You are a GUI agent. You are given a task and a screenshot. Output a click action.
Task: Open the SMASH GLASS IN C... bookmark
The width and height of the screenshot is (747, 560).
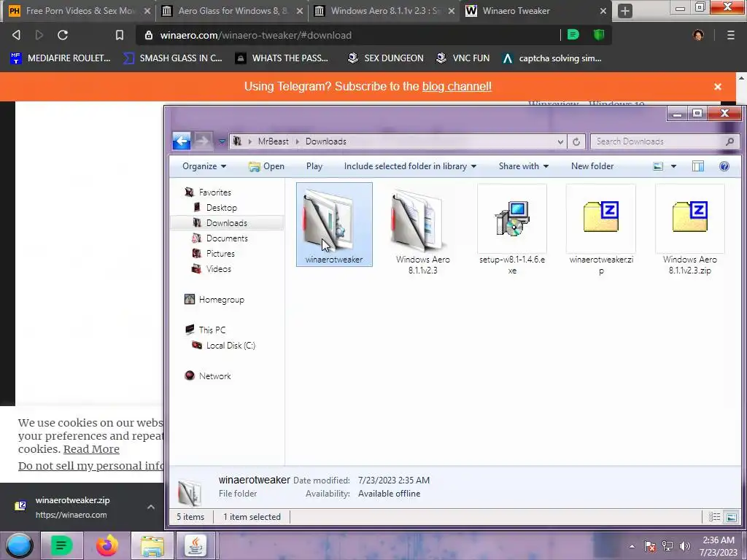(172, 58)
